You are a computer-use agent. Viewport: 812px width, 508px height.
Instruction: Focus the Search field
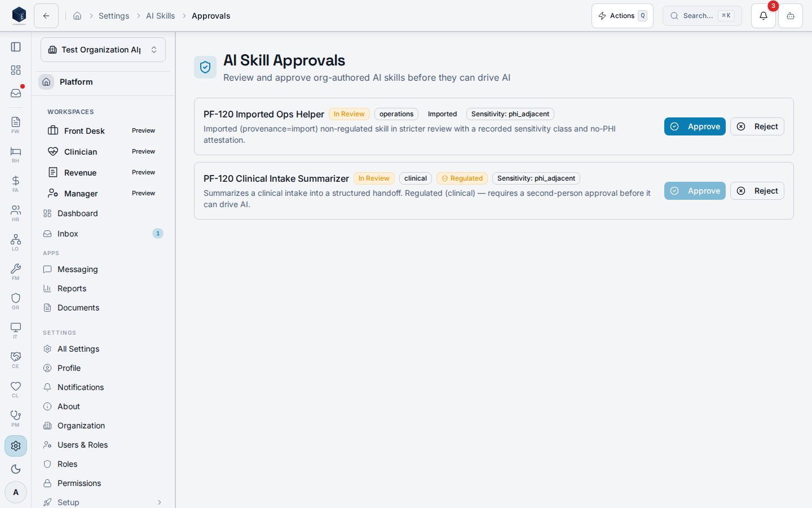click(702, 16)
